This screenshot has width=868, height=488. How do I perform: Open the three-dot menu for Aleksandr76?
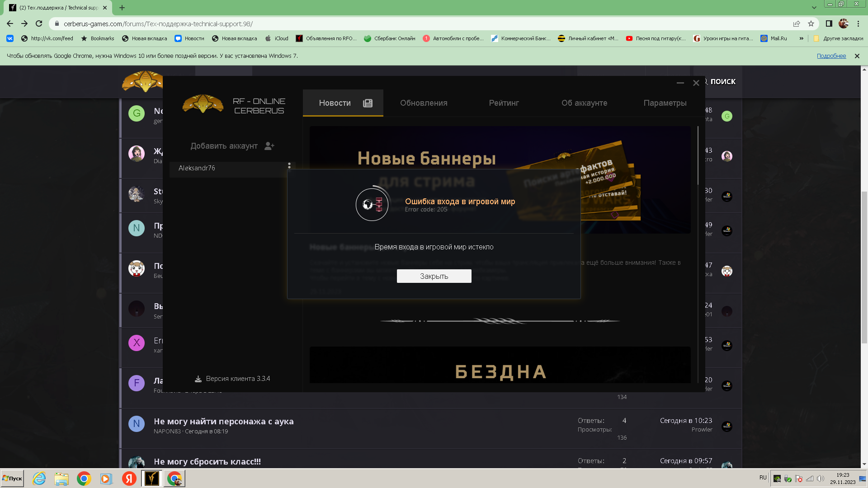pos(289,166)
